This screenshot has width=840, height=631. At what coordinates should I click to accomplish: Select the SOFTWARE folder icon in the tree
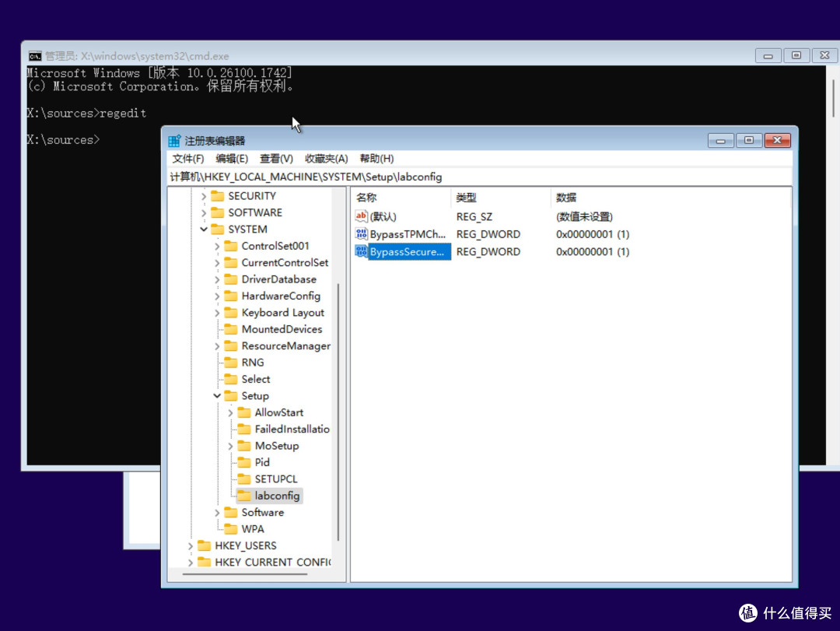click(218, 212)
